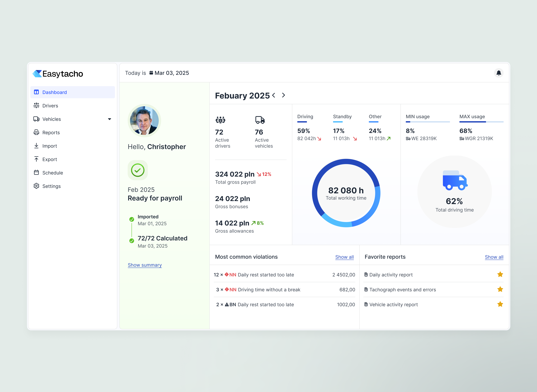Open the Vehicle activity report
The width and height of the screenshot is (537, 392).
tap(394, 305)
